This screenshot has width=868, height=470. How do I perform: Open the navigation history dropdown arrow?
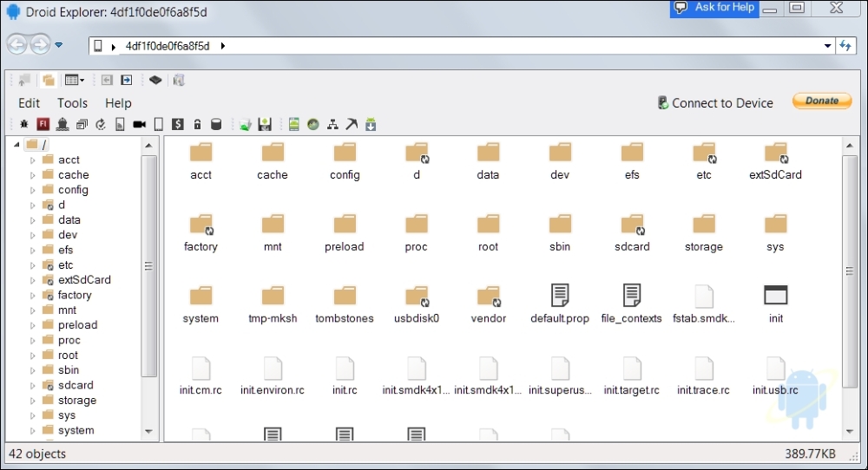tap(59, 45)
